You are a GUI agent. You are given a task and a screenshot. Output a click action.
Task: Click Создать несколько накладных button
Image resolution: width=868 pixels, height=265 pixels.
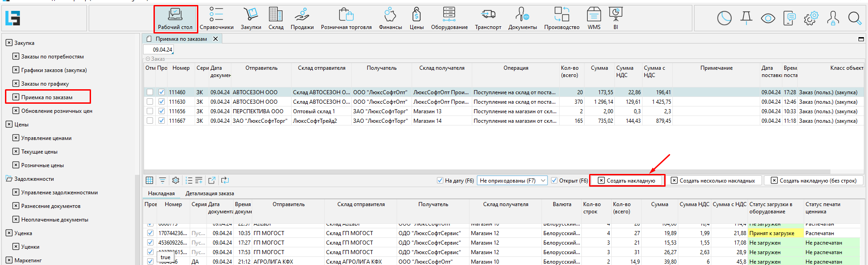pyautogui.click(x=713, y=180)
